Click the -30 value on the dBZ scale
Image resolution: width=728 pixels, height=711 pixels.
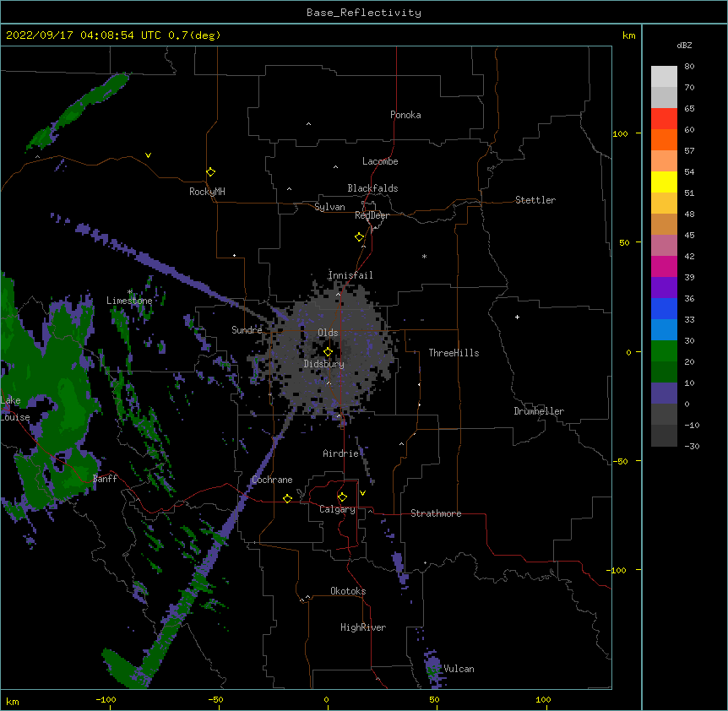692,446
